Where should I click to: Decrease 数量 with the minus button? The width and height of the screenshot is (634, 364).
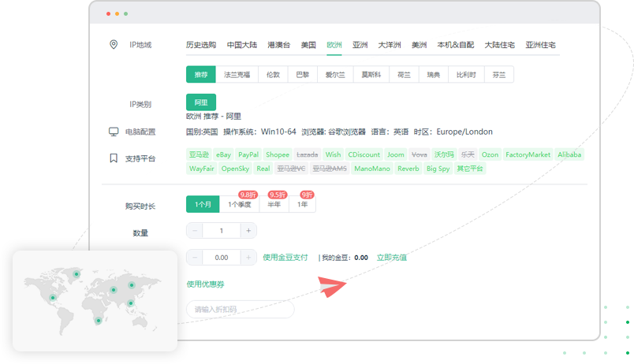coord(195,231)
